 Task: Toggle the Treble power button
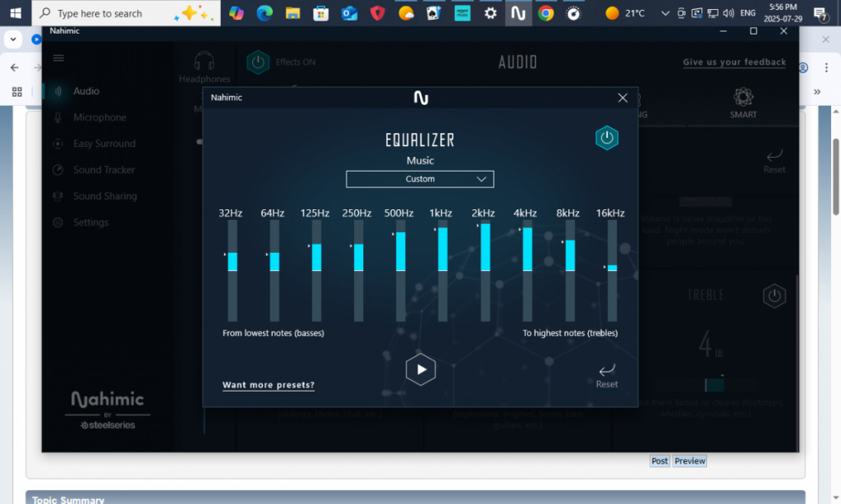click(x=774, y=296)
